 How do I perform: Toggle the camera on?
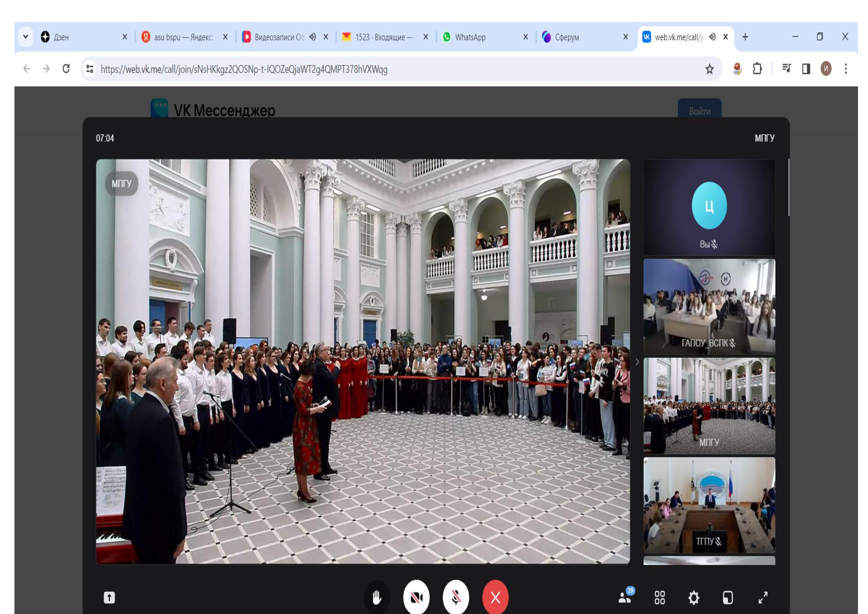pyautogui.click(x=416, y=598)
